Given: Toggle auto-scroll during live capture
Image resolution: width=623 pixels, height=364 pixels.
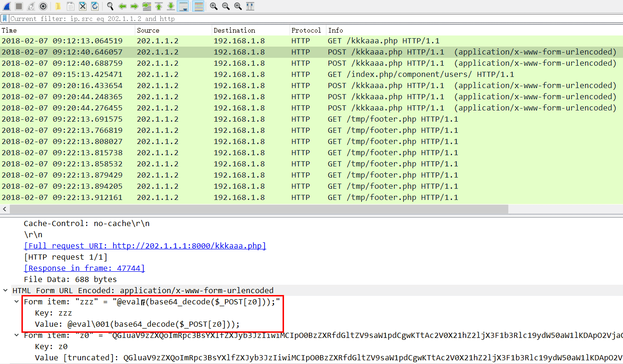Looking at the screenshot, I should [x=183, y=6].
